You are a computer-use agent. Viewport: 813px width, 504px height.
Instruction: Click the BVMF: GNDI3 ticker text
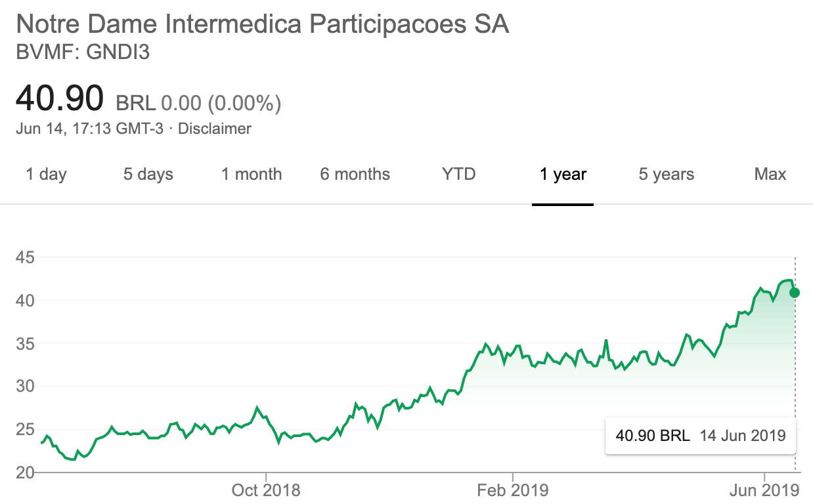click(83, 52)
